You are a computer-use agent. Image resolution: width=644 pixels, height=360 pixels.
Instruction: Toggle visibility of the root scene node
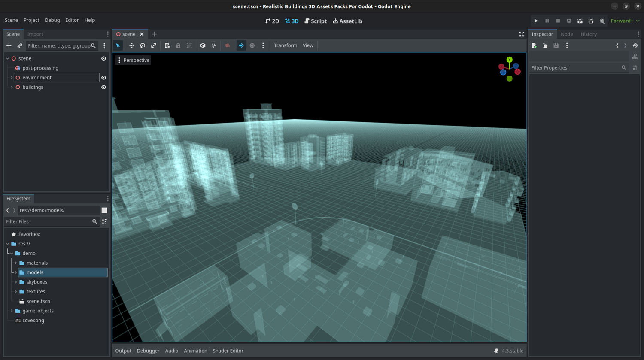(103, 58)
